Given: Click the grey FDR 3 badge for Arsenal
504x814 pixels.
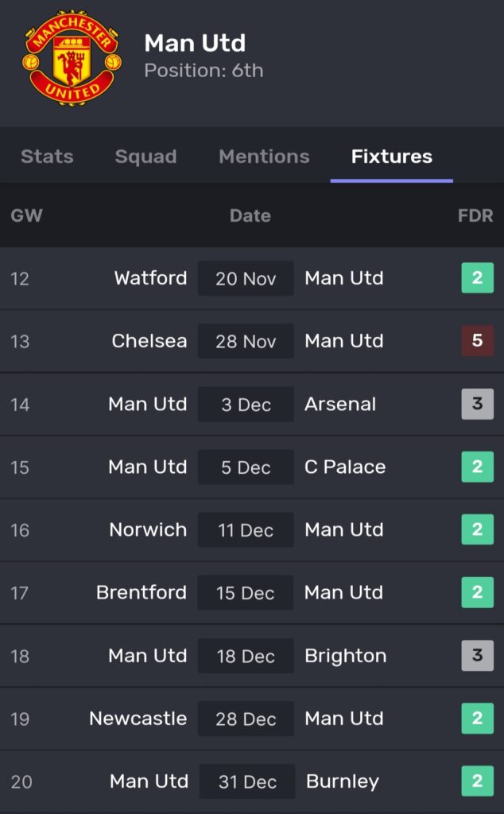Looking at the screenshot, I should point(477,404).
